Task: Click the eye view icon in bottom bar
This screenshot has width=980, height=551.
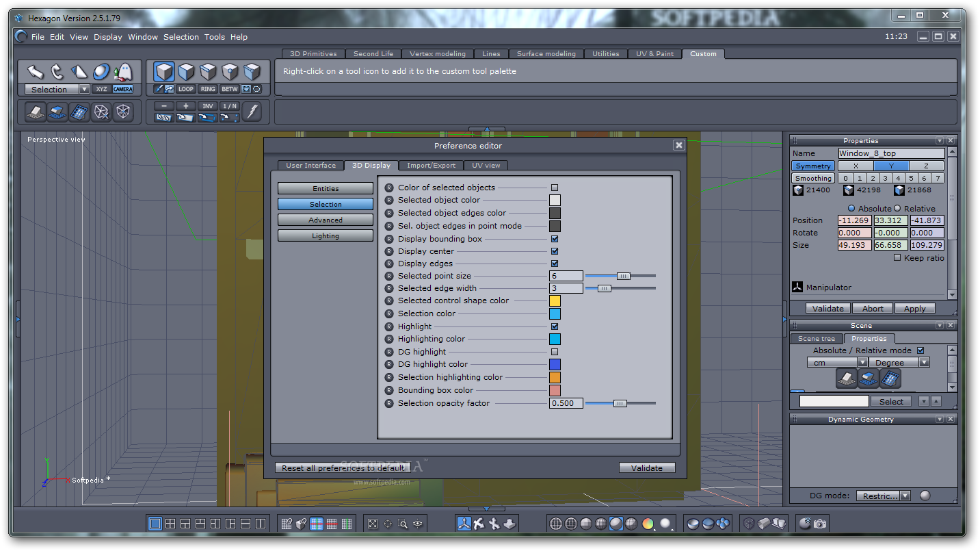Action: 418,524
